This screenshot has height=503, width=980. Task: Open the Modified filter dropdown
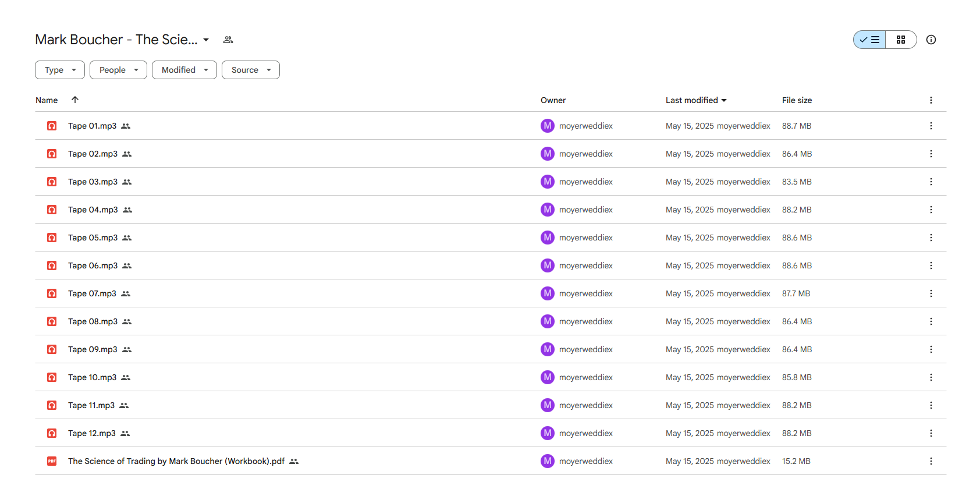[184, 70]
